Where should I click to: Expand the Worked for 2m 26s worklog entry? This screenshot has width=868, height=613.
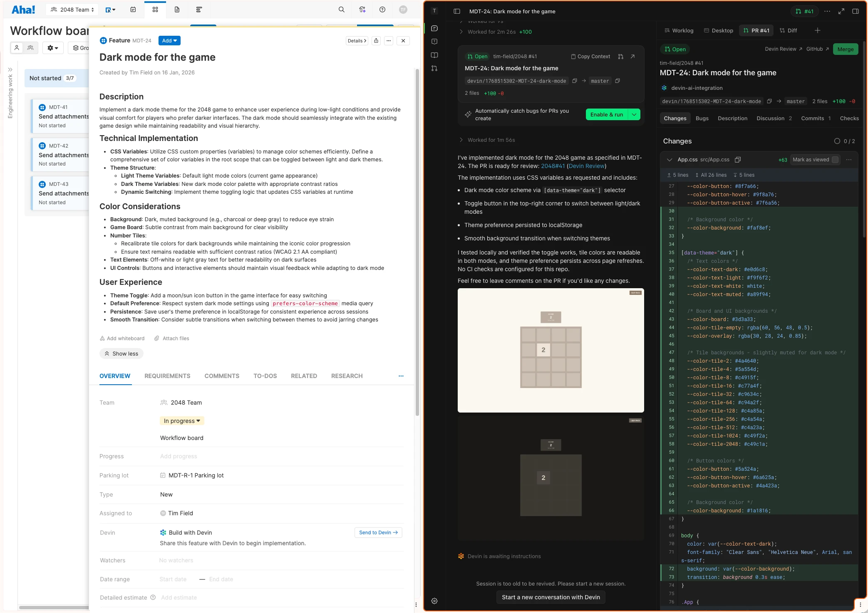point(461,31)
